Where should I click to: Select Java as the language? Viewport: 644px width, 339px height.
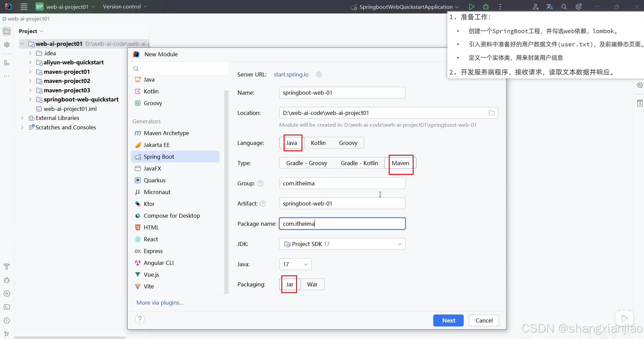292,143
